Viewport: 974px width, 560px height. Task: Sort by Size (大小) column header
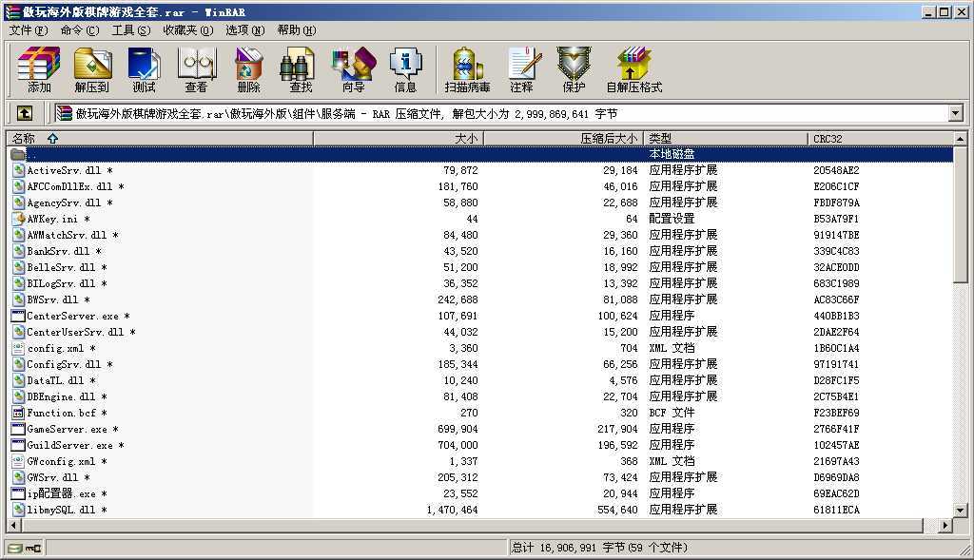coord(399,139)
